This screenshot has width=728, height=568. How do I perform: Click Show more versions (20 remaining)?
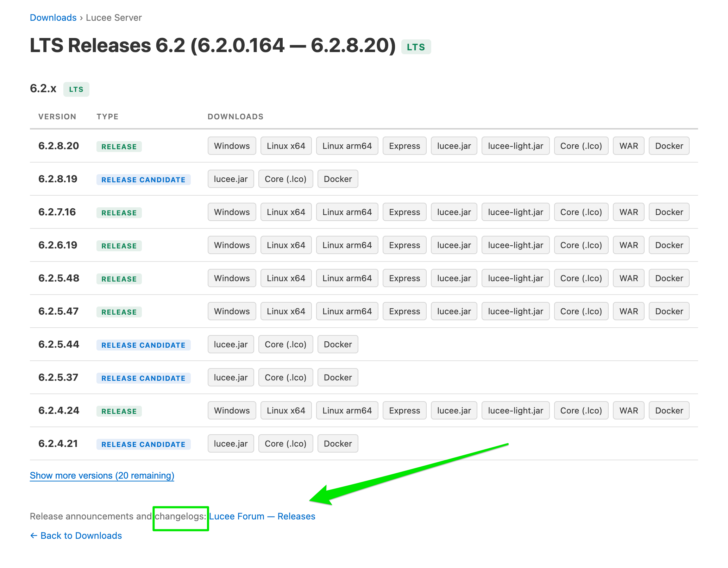[102, 475]
